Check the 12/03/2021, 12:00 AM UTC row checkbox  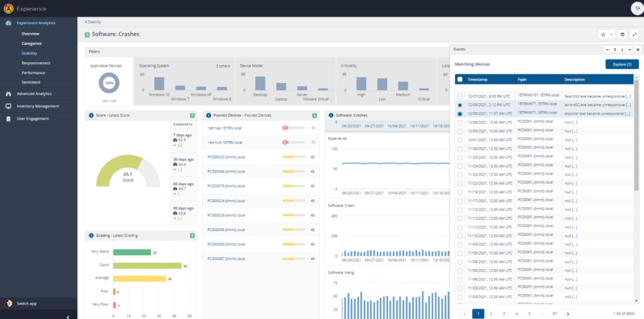(460, 131)
